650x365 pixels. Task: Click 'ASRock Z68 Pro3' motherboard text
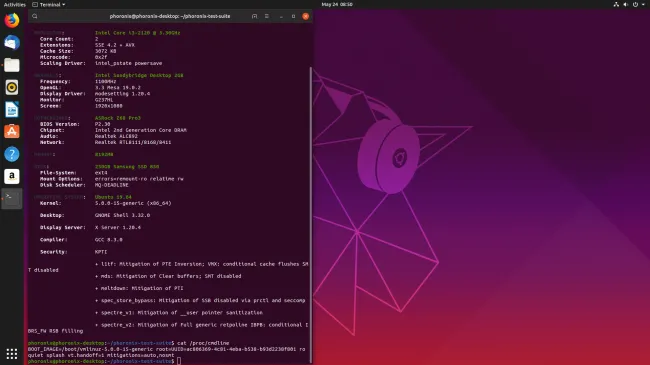pyautogui.click(x=118, y=118)
